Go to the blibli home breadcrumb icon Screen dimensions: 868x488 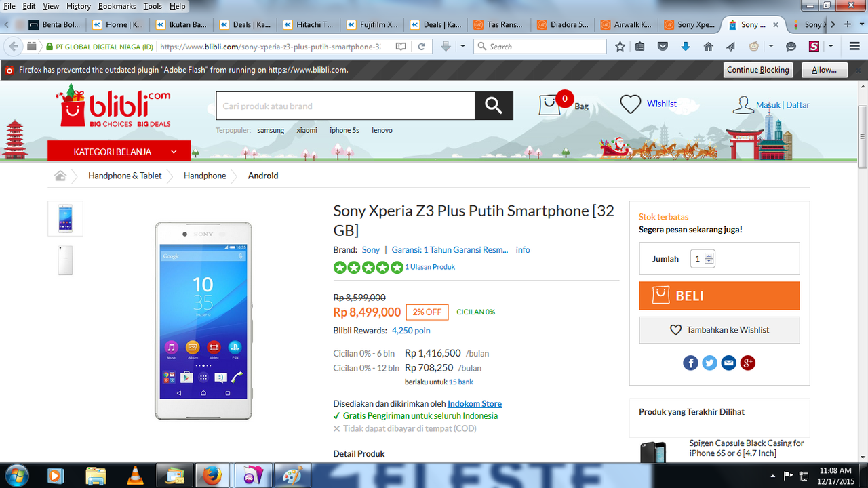click(60, 176)
